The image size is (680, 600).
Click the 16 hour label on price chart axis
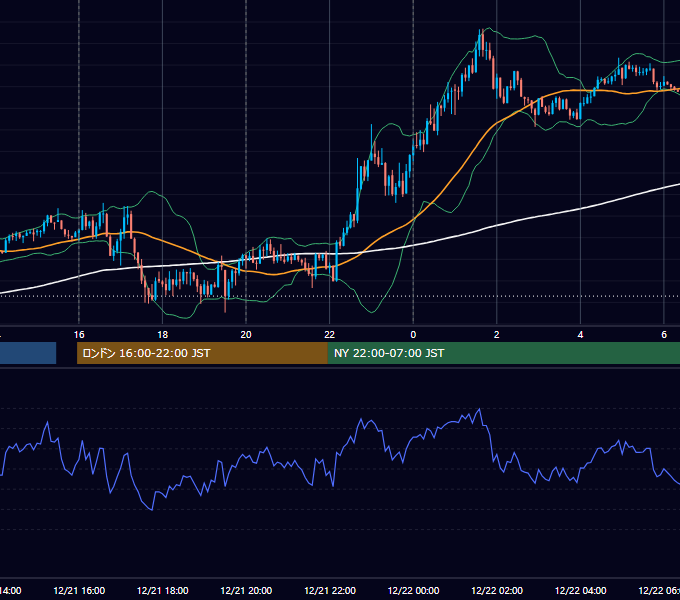tap(79, 334)
